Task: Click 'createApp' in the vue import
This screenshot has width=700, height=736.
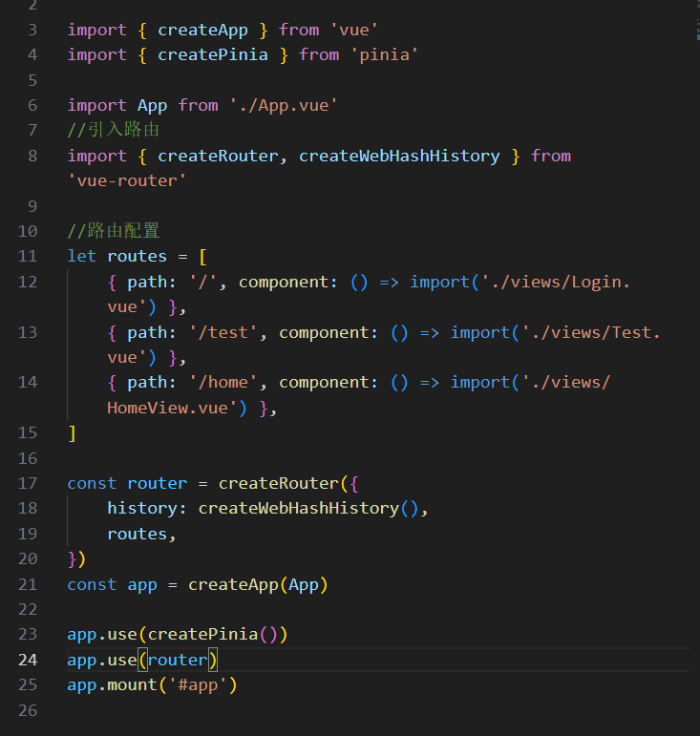Action: click(x=202, y=31)
